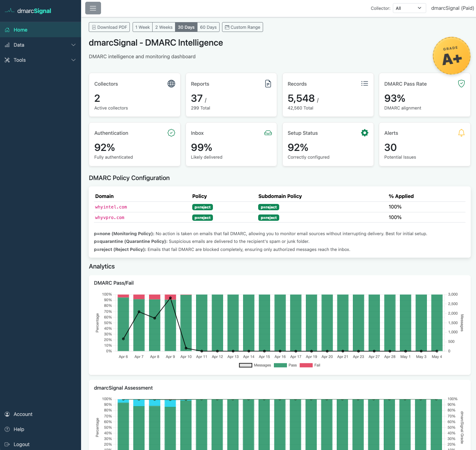Click the DMARC Pass/Fail chart title
The image size is (476, 450).
114,283
